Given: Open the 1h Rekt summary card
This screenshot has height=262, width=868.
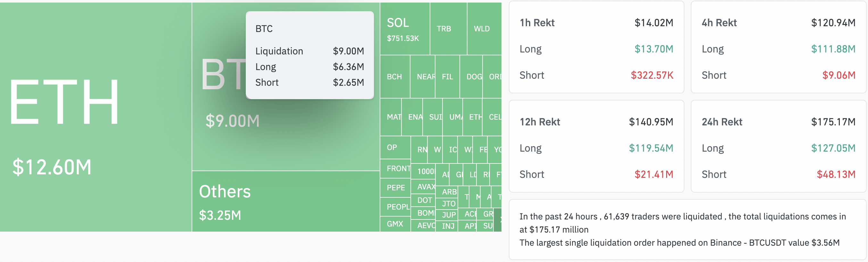Looking at the screenshot, I should tap(596, 47).
